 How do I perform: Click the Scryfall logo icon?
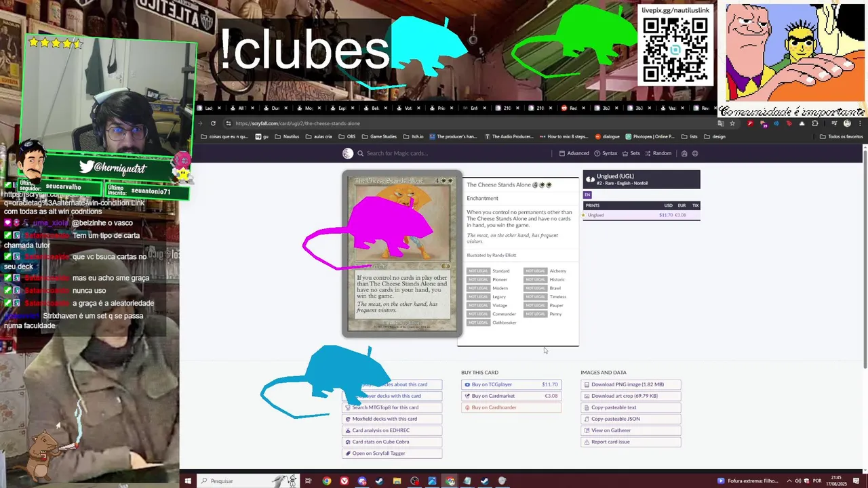click(348, 153)
